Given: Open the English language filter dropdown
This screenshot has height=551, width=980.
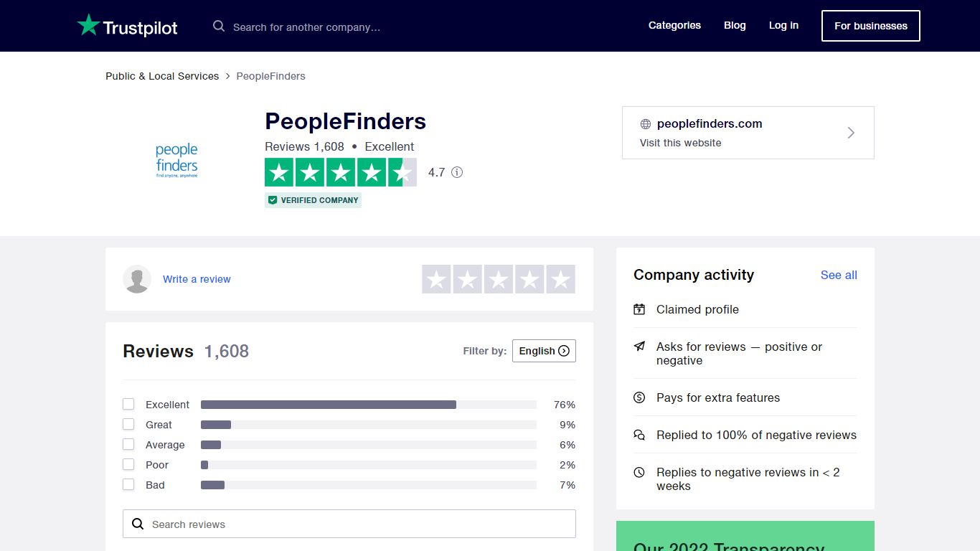Looking at the screenshot, I should [544, 351].
